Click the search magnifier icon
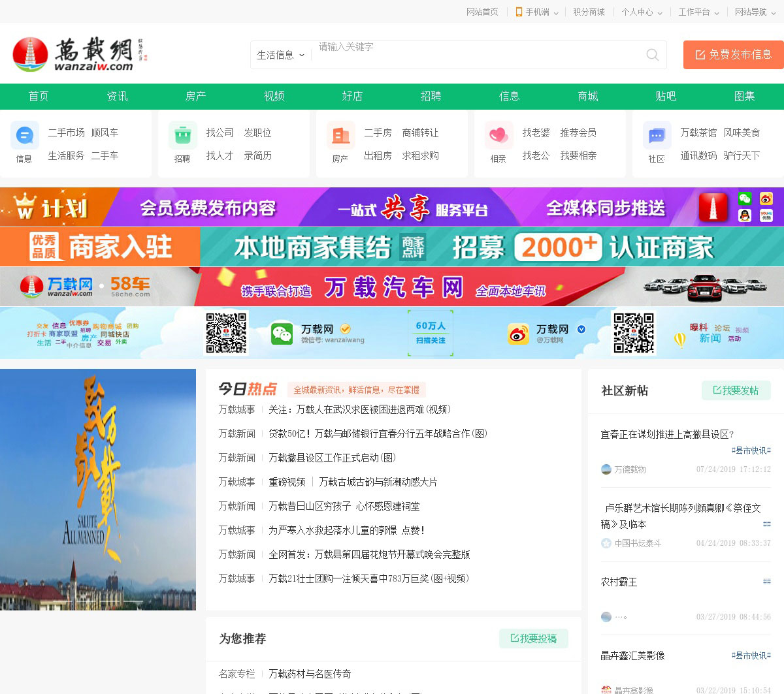Screen dimensions: 784x694 pyautogui.click(x=652, y=55)
